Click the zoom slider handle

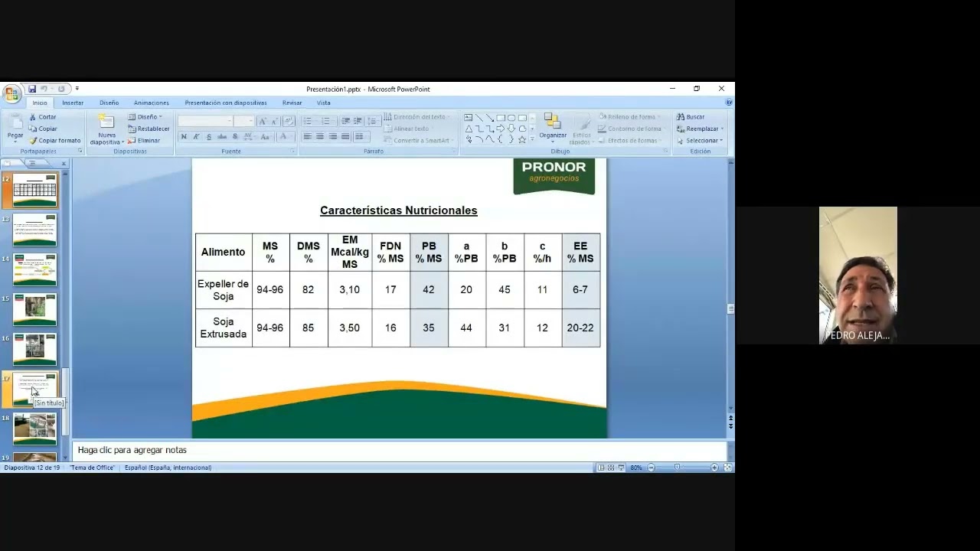(x=677, y=468)
